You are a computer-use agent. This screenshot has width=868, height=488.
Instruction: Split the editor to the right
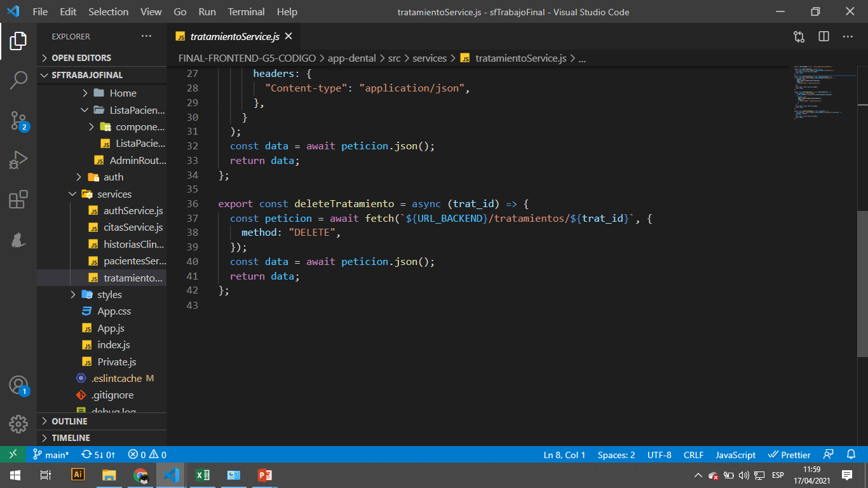824,37
